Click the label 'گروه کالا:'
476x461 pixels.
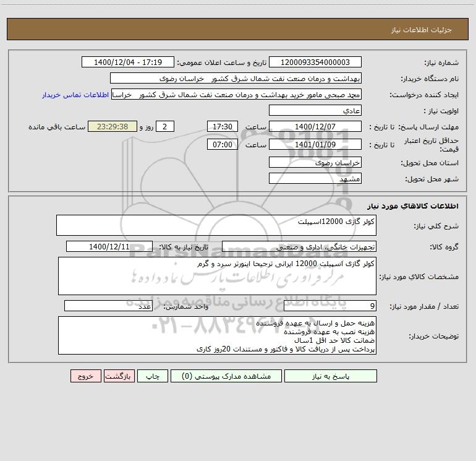(x=444, y=247)
